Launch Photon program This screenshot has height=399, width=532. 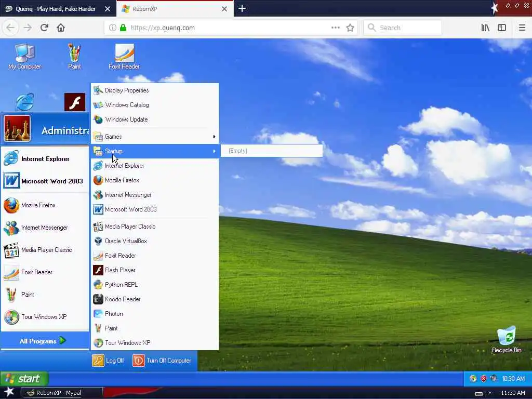[155, 314]
